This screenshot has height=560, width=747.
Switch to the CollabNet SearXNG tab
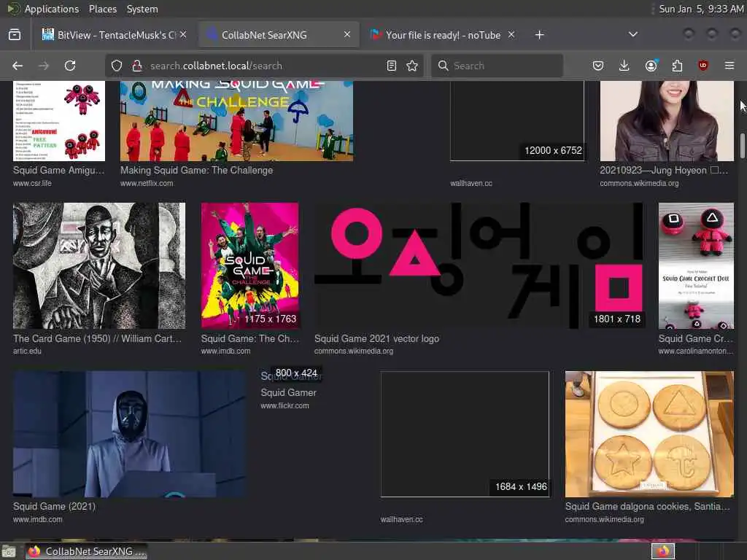[279, 35]
